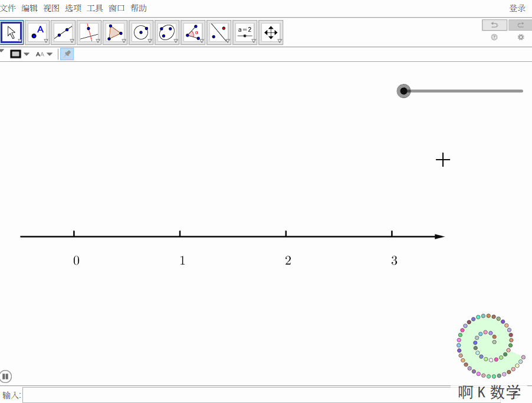This screenshot has width=532, height=403.
Task: Click into the 输入 input bar
Action: (x=261, y=395)
